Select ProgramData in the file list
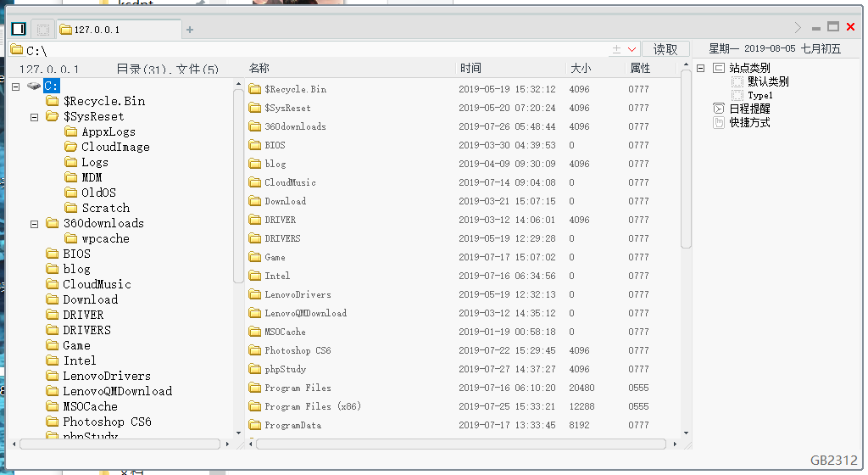 292,425
